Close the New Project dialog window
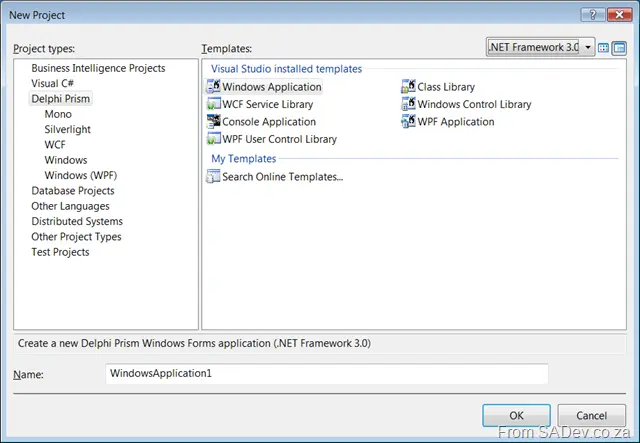 [619, 15]
